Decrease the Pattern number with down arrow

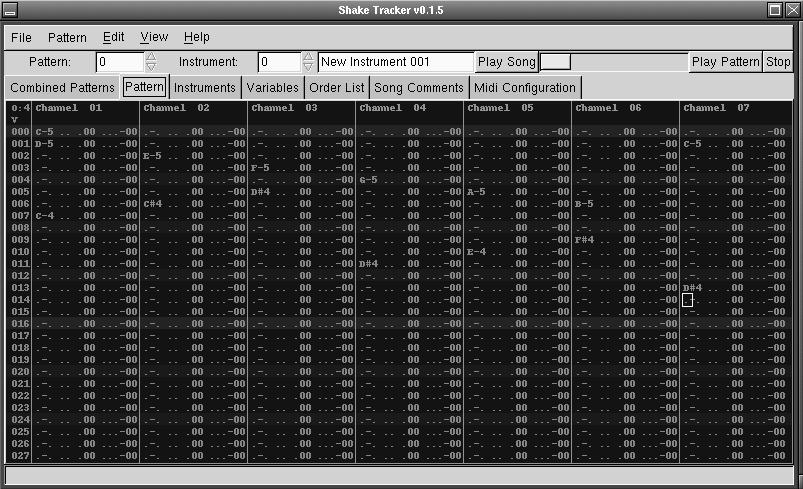[x=151, y=67]
